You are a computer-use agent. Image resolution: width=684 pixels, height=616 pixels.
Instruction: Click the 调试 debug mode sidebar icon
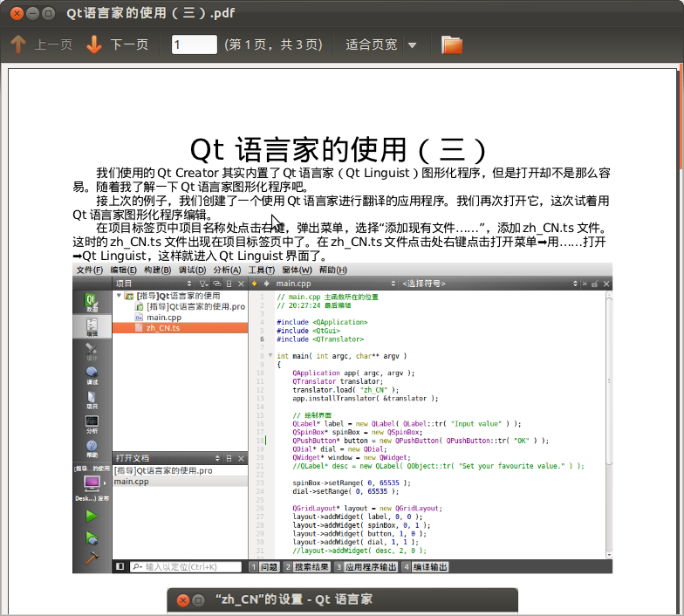[92, 375]
